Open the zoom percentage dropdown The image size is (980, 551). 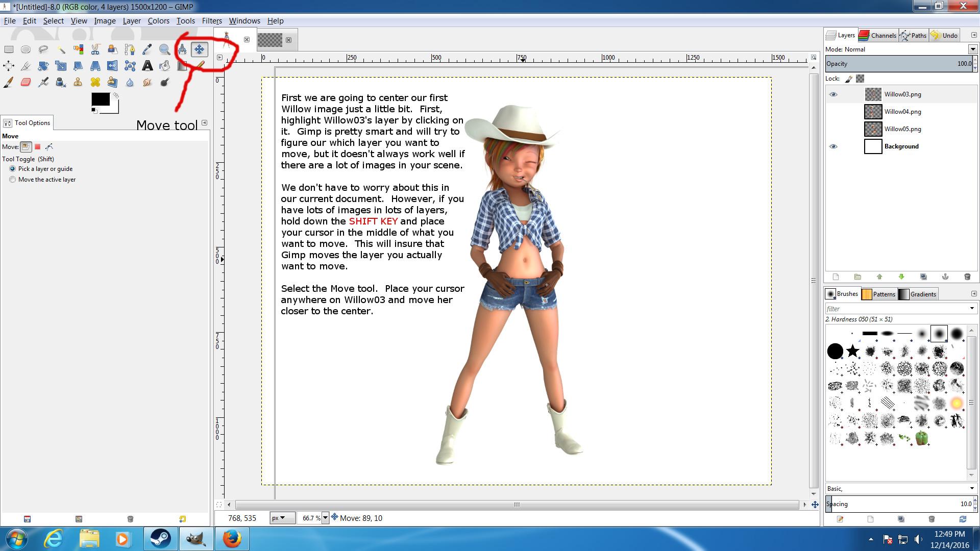click(x=325, y=518)
